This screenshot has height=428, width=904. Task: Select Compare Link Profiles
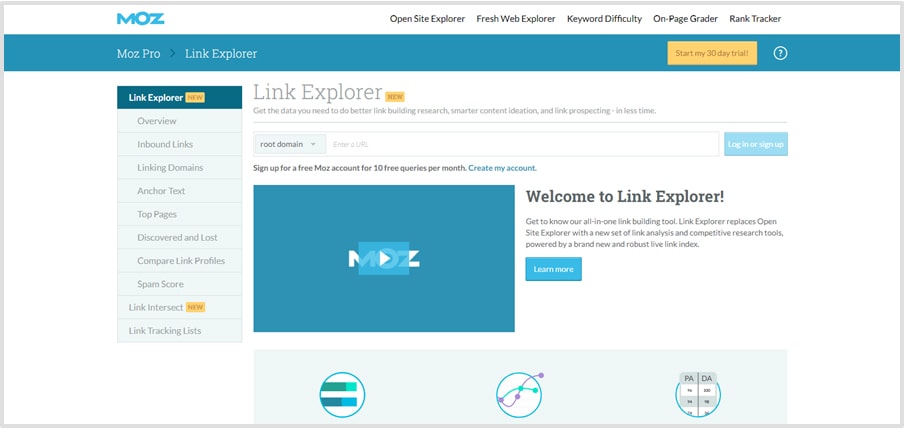[x=179, y=261]
